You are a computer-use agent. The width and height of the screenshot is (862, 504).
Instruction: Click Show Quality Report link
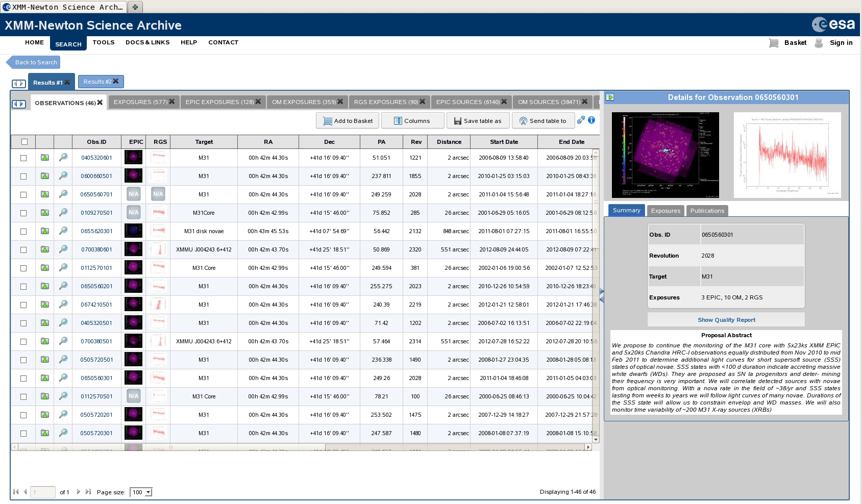(x=726, y=320)
